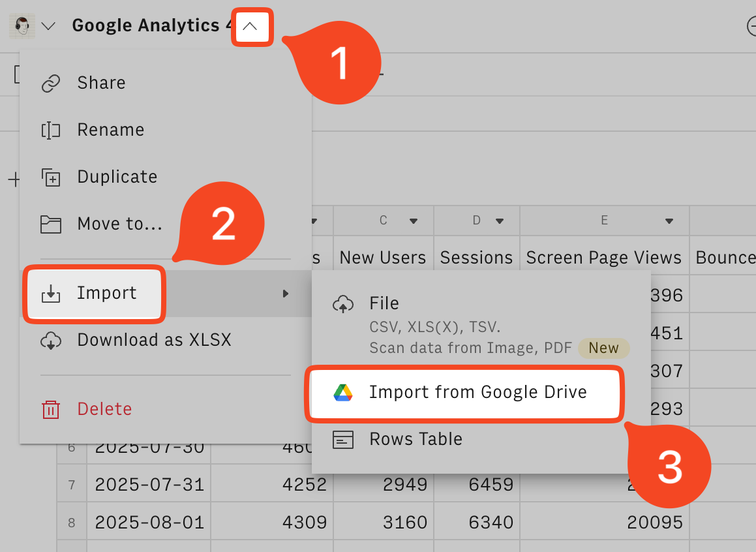Screen dimensions: 756x552
Task: Expand Import submenu arrow
Action: [286, 294]
